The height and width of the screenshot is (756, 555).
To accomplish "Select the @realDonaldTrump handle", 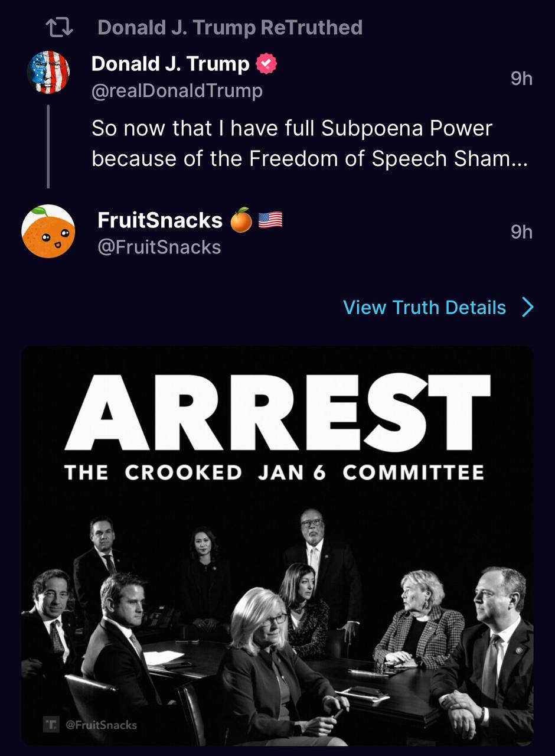I will 177,91.
